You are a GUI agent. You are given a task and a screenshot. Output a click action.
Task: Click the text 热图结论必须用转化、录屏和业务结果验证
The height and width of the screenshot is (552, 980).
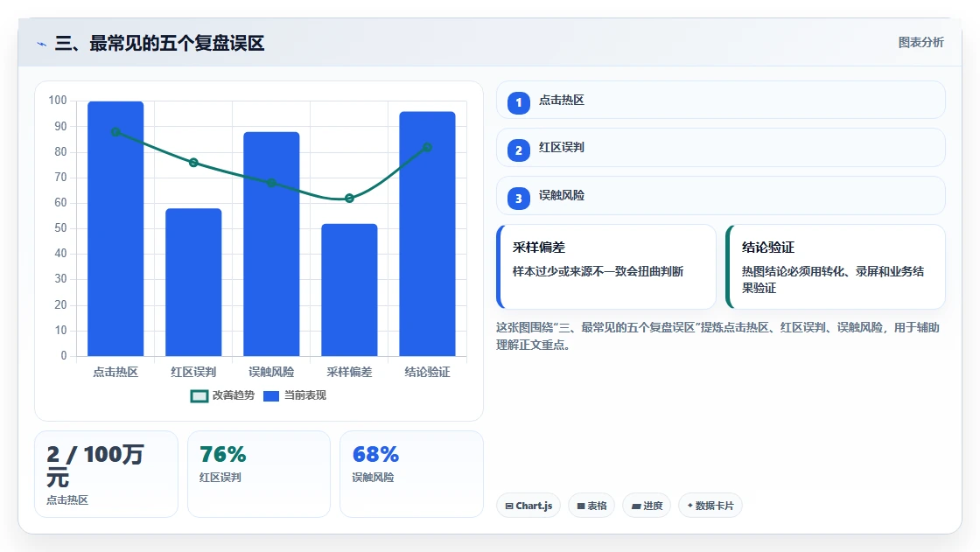click(x=833, y=279)
